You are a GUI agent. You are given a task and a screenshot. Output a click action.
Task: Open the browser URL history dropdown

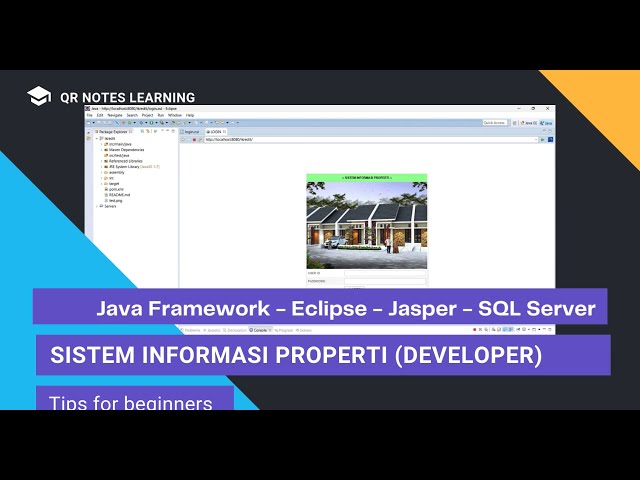click(x=536, y=140)
